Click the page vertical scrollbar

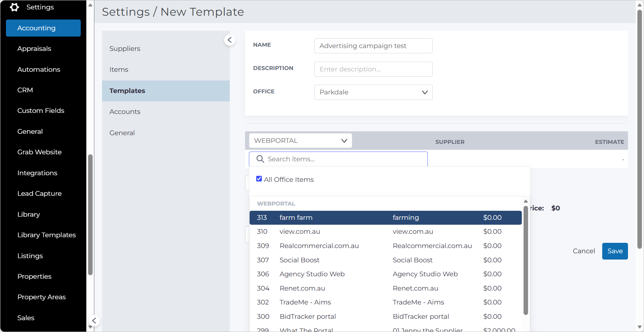click(639, 129)
